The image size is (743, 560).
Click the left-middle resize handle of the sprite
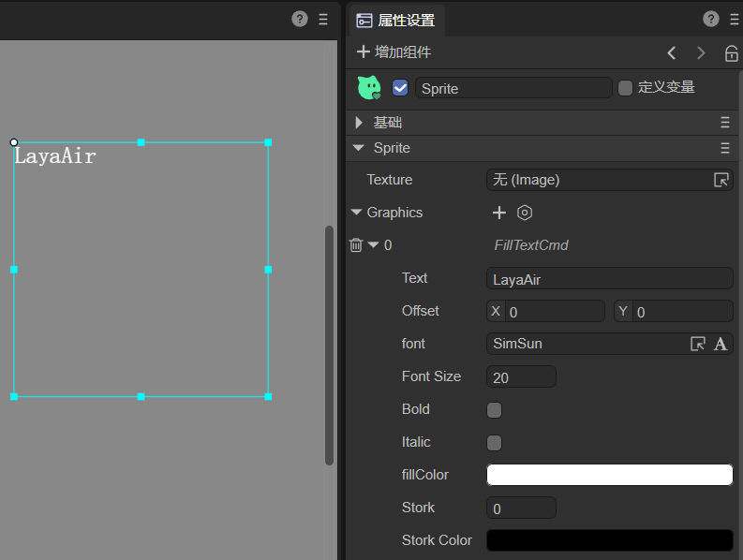[14, 270]
